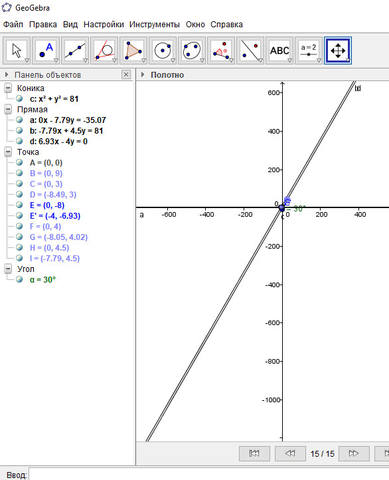Collapse the Коника group

(8, 88)
